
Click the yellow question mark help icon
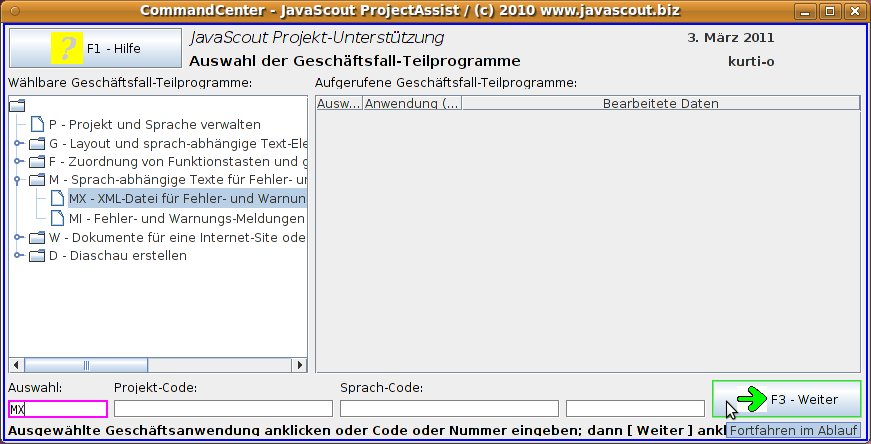pyautogui.click(x=64, y=48)
